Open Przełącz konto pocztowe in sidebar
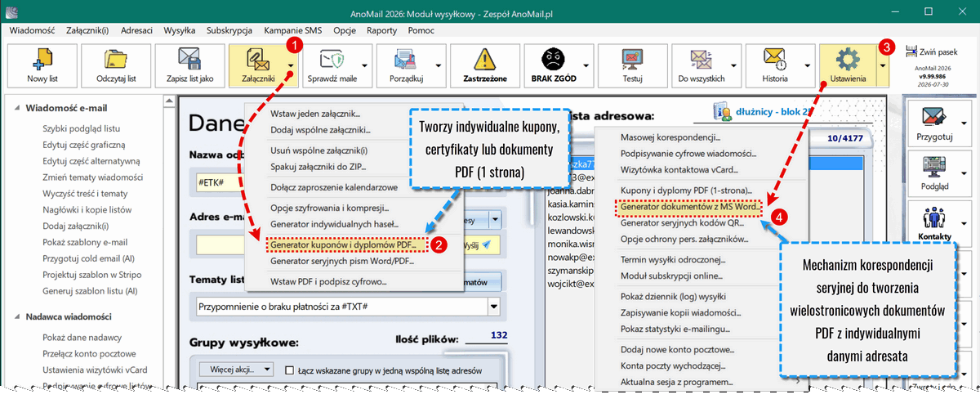The image size is (980, 399). pos(89,354)
